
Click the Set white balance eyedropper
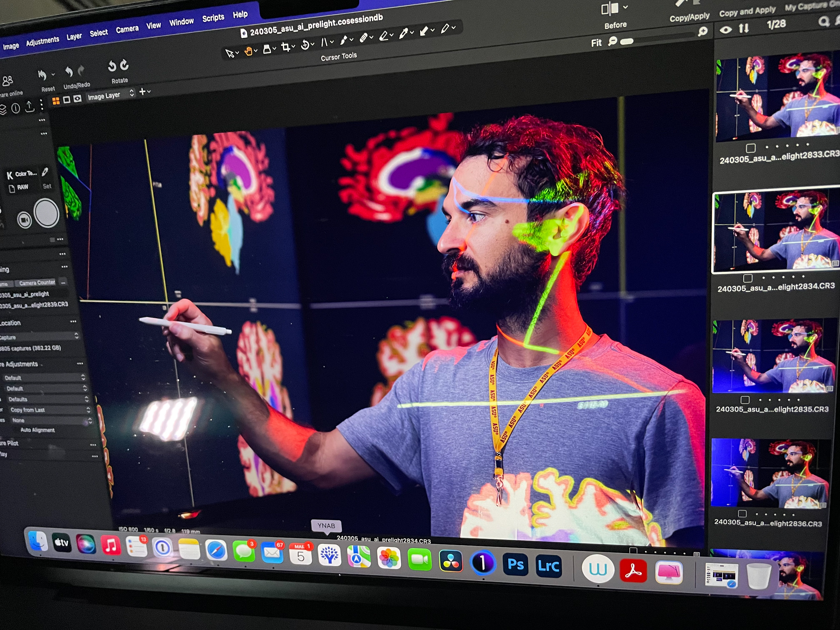click(x=45, y=172)
